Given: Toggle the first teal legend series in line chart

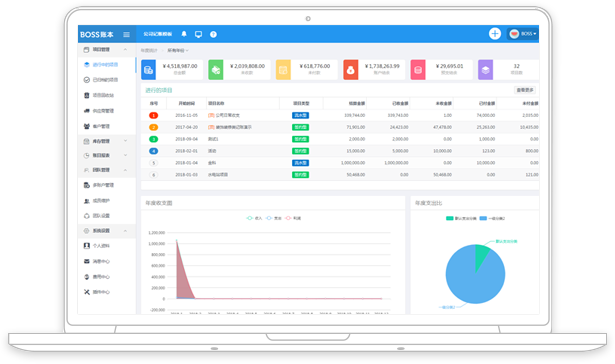Looking at the screenshot, I should pos(254,218).
